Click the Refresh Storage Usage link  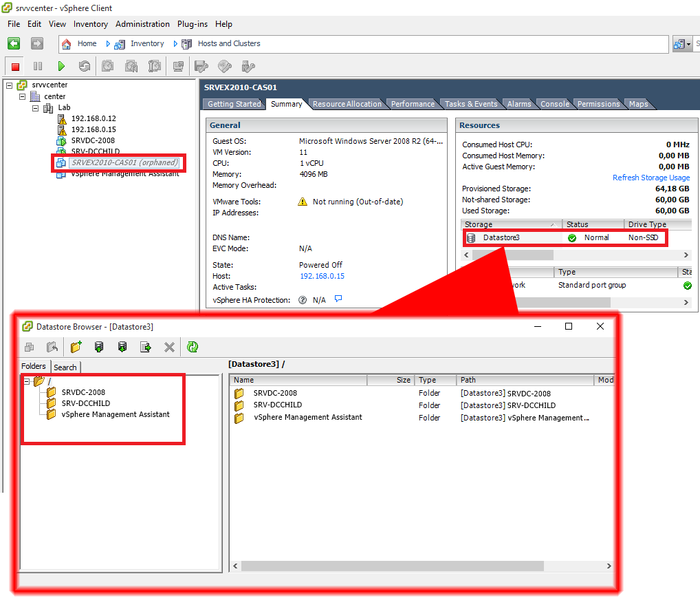651,177
